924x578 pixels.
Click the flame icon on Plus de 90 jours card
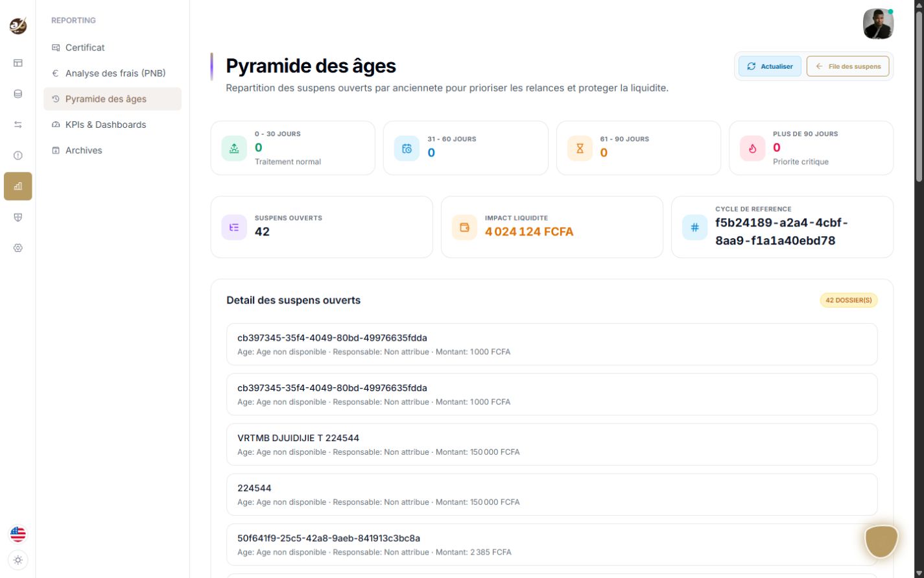[752, 149]
